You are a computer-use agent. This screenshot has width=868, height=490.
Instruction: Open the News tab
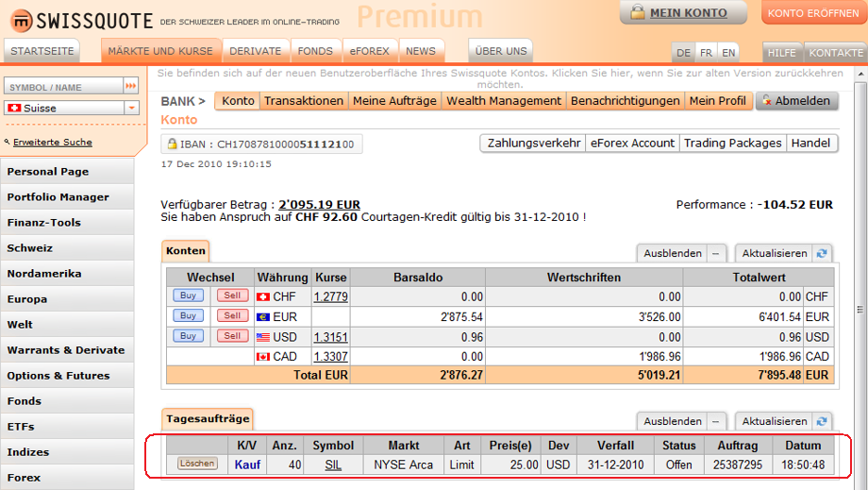(x=421, y=51)
